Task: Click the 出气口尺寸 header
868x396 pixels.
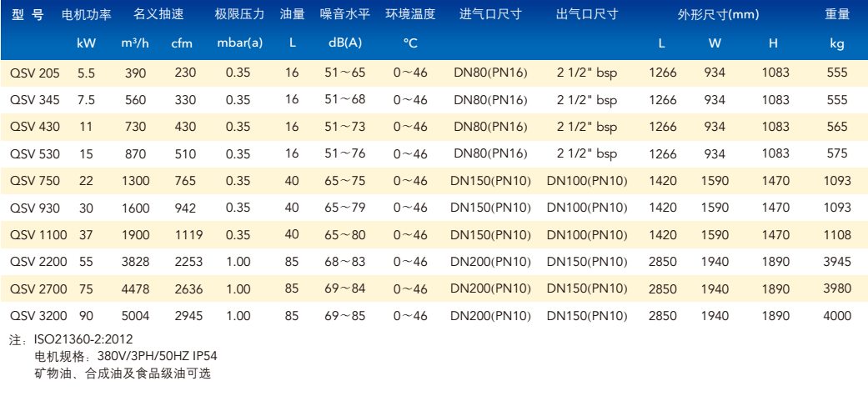Action: pos(586,14)
